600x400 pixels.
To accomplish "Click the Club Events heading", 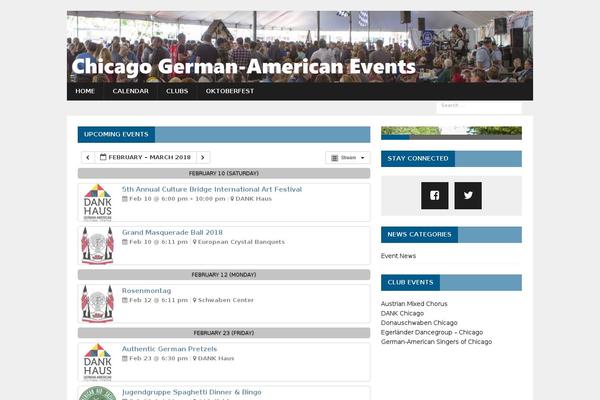I will (410, 282).
